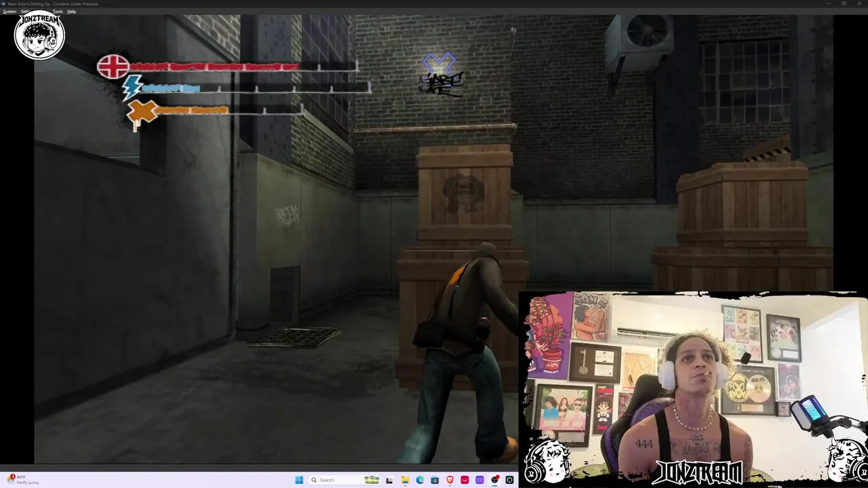Open the red smile app in taskbar
The width and height of the screenshot is (868, 488).
pyautogui.click(x=465, y=480)
